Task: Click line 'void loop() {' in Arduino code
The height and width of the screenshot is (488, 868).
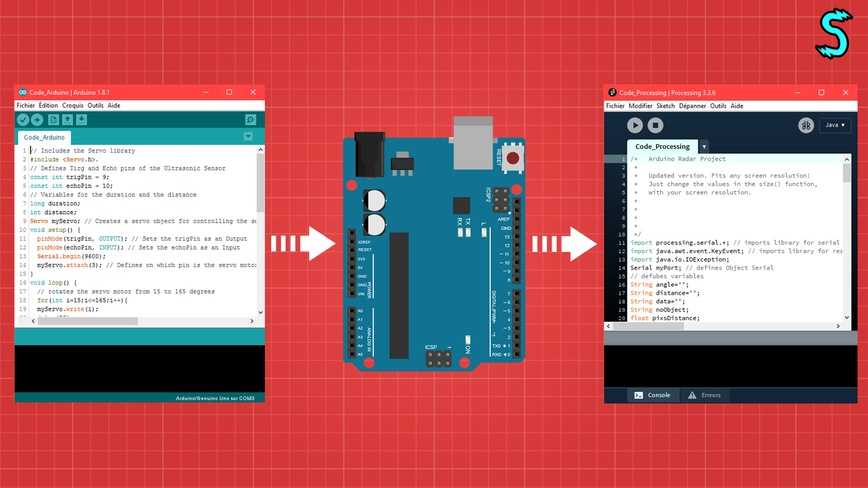Action: click(x=53, y=283)
